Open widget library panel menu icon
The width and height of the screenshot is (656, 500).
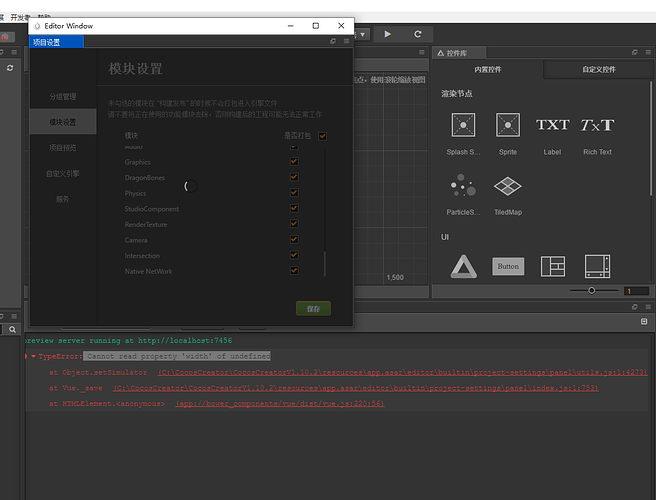point(648,52)
